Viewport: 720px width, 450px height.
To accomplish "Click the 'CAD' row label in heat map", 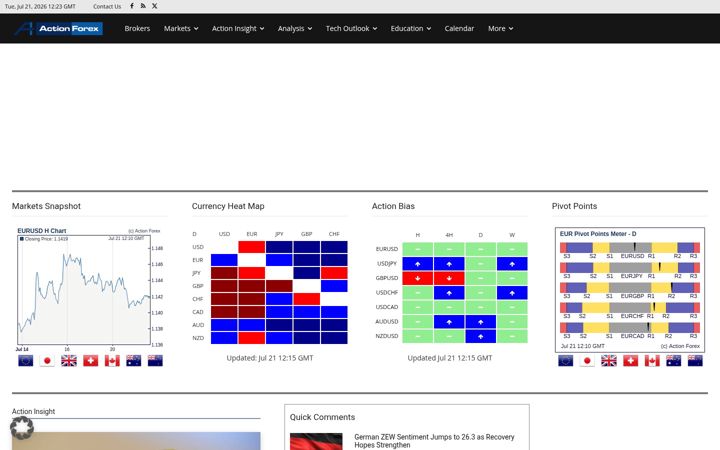I will click(x=198, y=312).
